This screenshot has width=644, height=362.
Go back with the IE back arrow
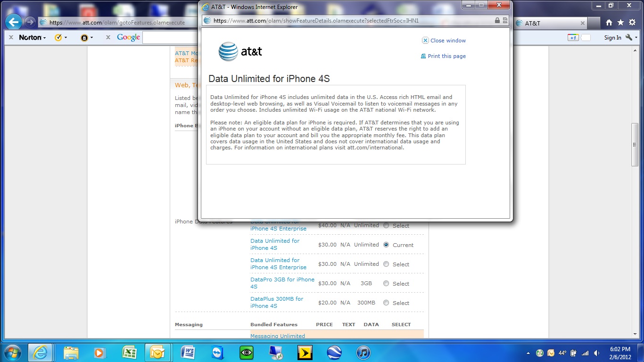coord(14,22)
